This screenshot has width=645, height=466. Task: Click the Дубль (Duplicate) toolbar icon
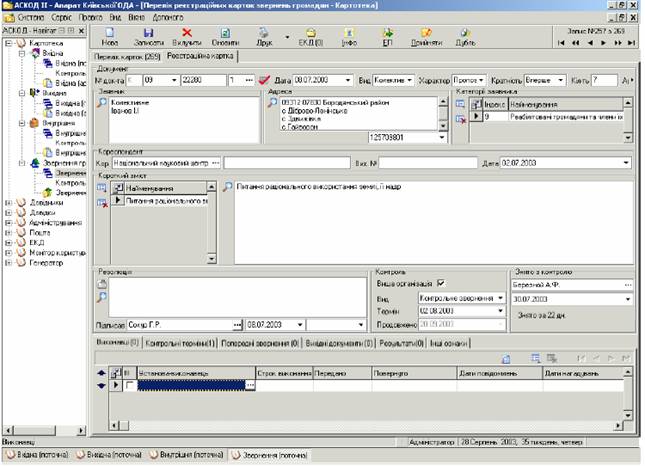[x=465, y=37]
